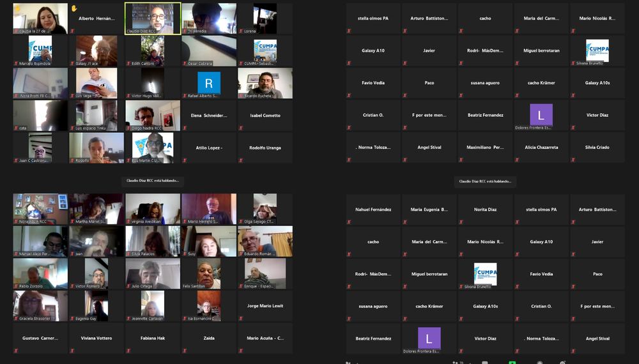The height and width of the screenshot is (364, 639).
Task: Select Ricardo Pucheta's video tile
Action: click(265, 83)
